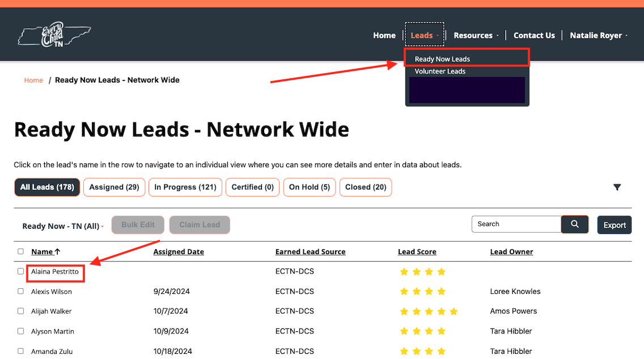The height and width of the screenshot is (359, 644).
Task: Click the Every Child TN logo
Action: point(54,35)
